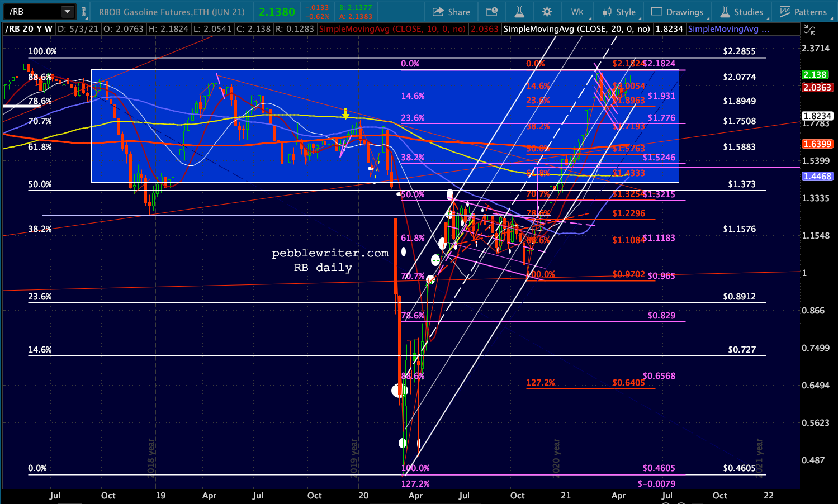Open the Drawings menu
Image resolution: width=838 pixels, height=504 pixels.
(677, 12)
